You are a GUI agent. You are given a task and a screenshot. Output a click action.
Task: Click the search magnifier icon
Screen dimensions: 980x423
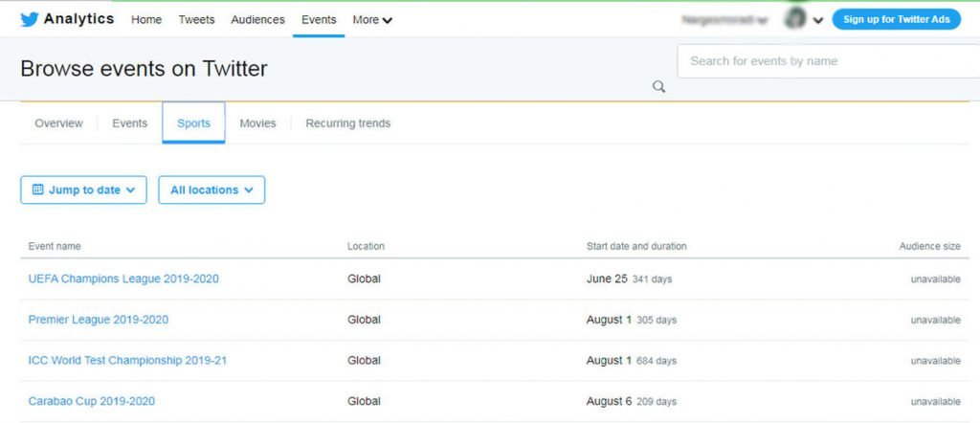tap(658, 87)
